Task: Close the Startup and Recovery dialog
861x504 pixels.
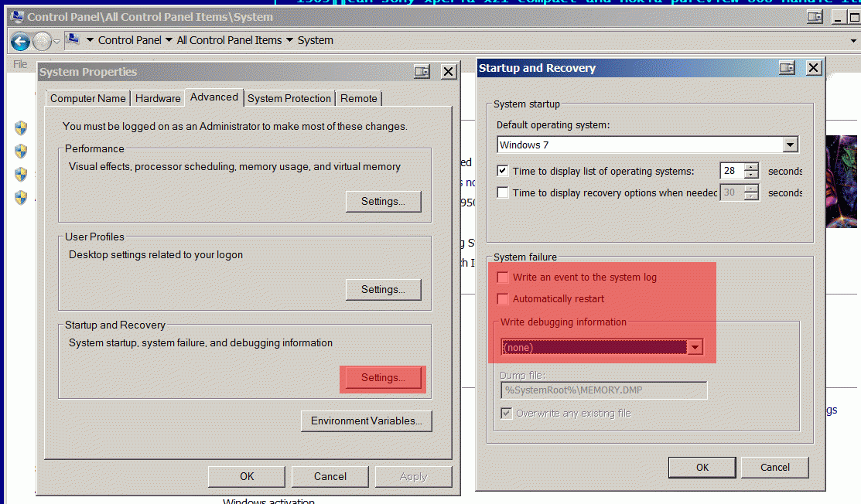Action: click(x=813, y=68)
